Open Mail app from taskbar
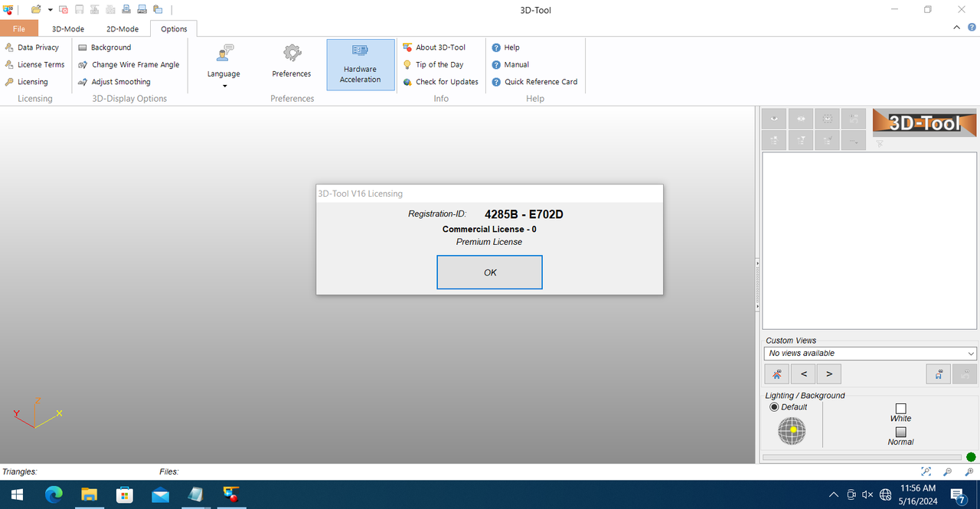This screenshot has width=980, height=509. click(x=160, y=494)
